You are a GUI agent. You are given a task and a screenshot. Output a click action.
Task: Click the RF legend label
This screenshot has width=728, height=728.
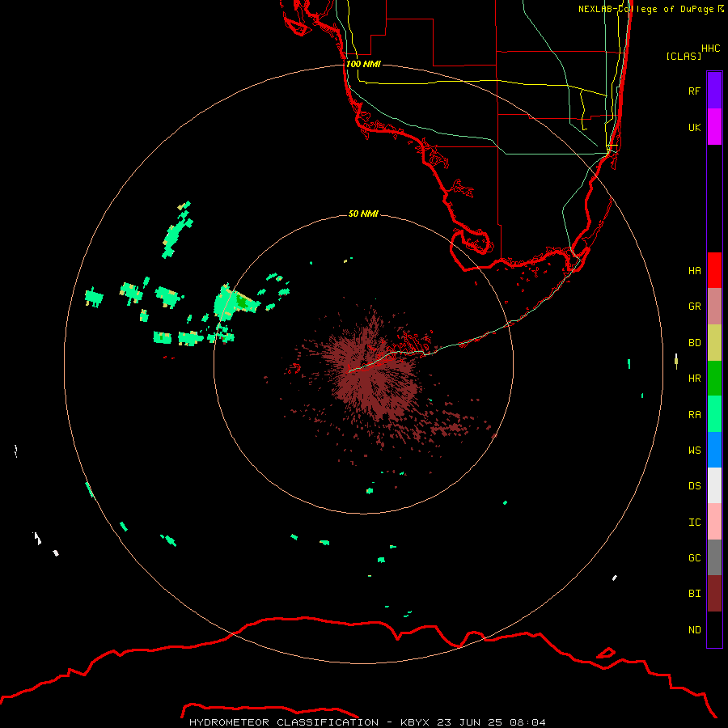point(694,91)
